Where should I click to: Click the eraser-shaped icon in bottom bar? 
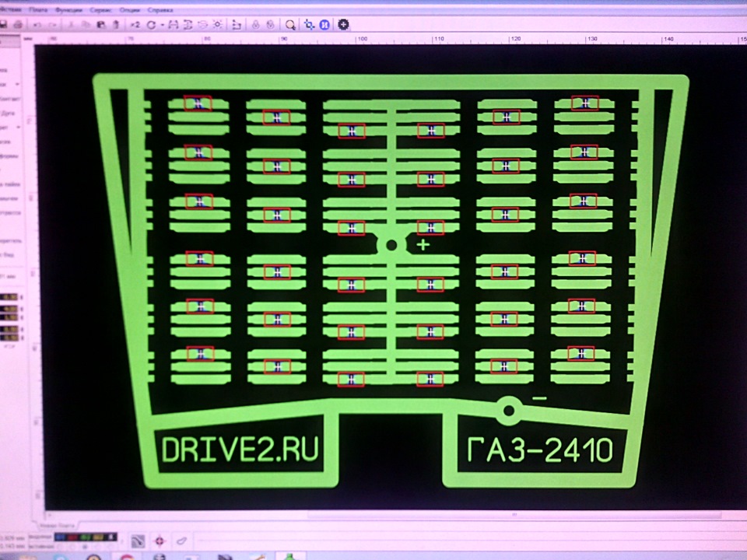[181, 541]
